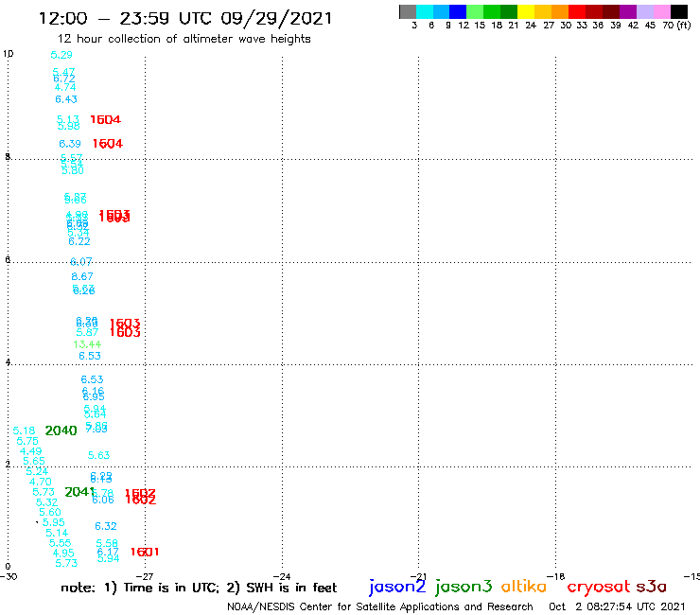Click the green 13.44 wave height value

click(x=87, y=344)
